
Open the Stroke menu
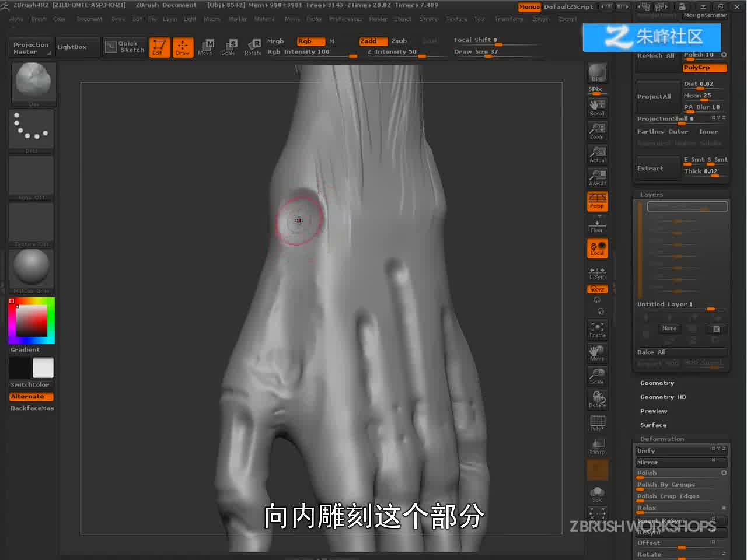tap(428, 19)
